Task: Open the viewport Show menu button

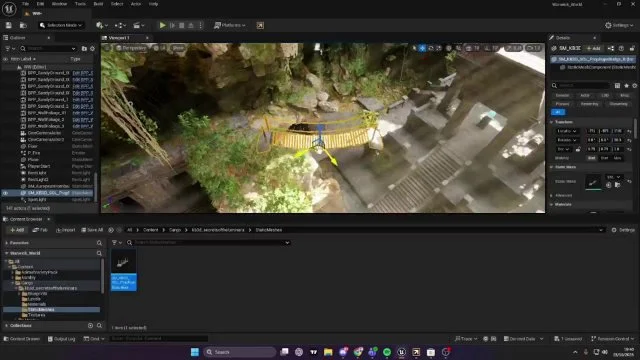Action: [x=178, y=48]
